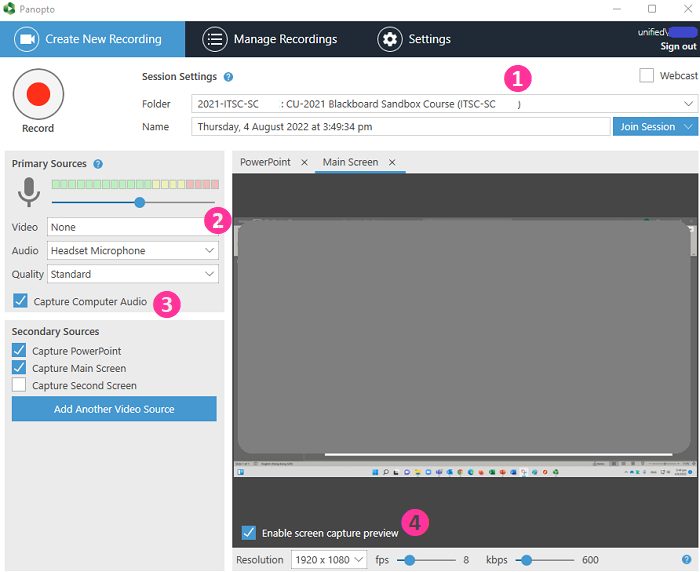Minimize the Panopto window

click(617, 9)
